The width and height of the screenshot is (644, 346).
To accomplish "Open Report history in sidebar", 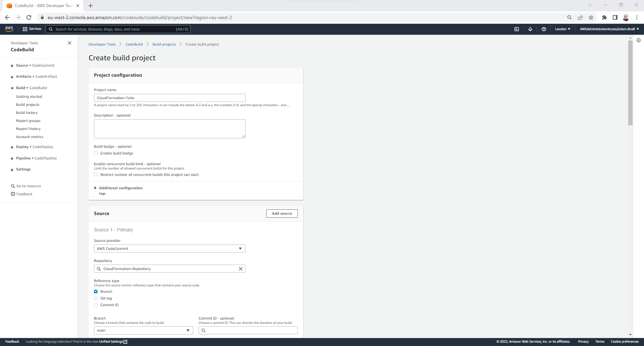I will pos(28,129).
